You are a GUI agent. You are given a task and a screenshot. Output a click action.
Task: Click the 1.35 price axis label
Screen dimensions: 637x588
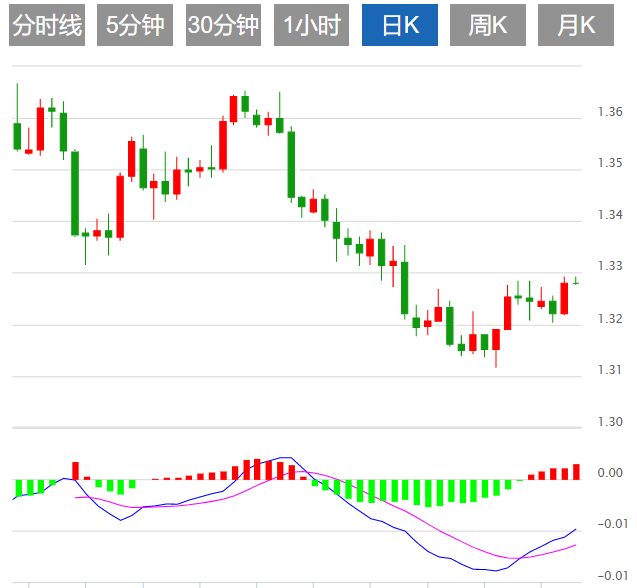click(610, 163)
